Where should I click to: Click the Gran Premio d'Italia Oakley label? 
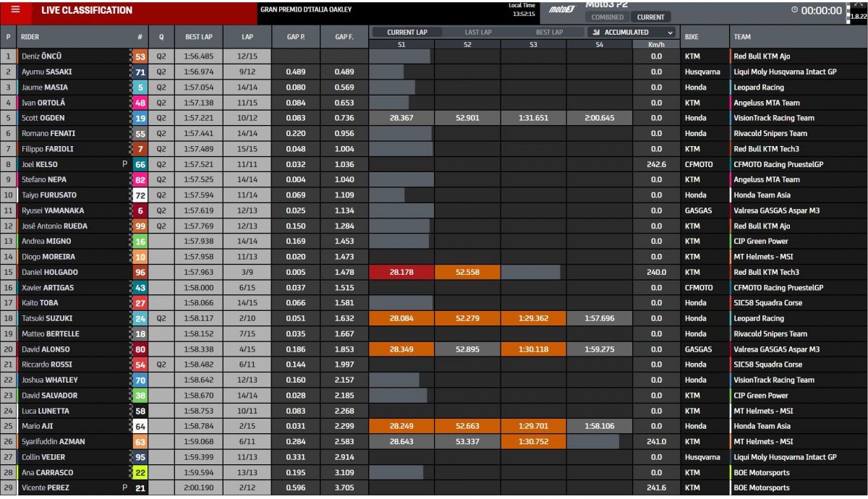click(306, 9)
